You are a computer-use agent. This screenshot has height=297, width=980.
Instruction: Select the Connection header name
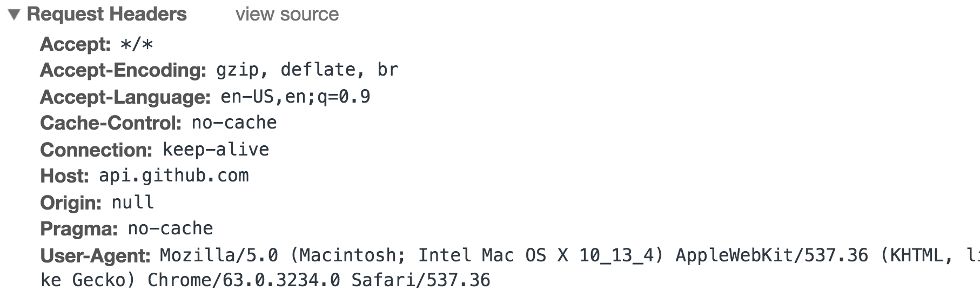pyautogui.click(x=96, y=150)
